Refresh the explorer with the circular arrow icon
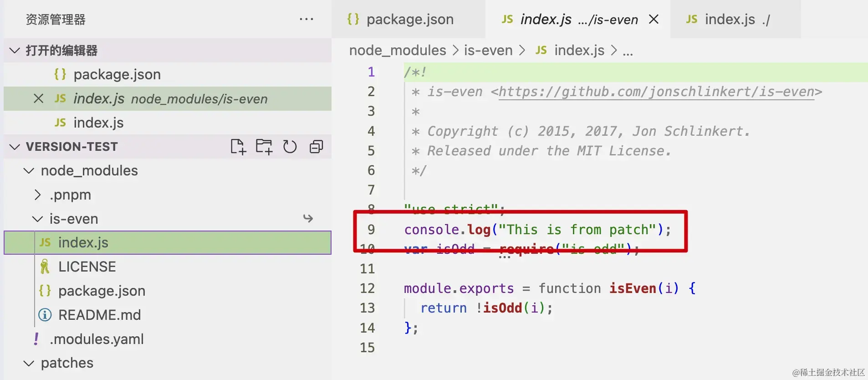This screenshot has width=868, height=380. (x=290, y=147)
